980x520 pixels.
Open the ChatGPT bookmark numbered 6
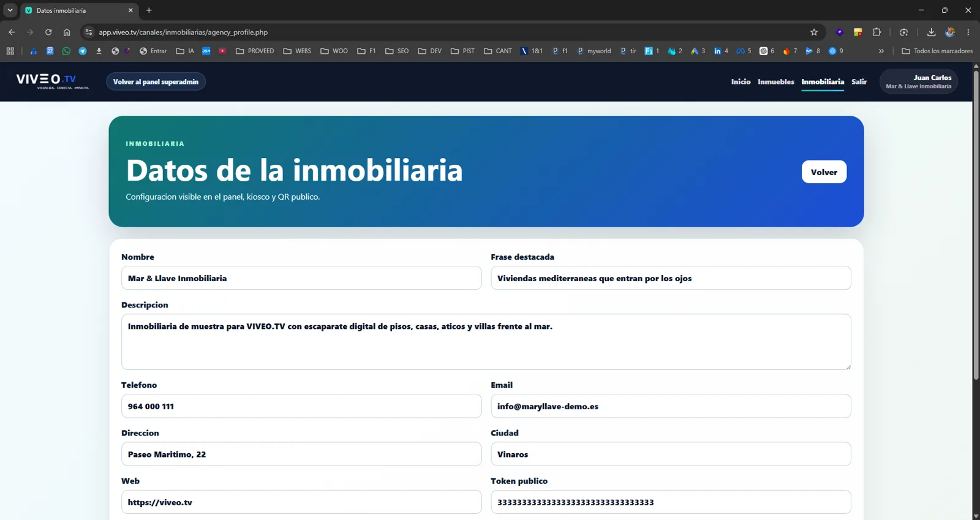(x=767, y=51)
